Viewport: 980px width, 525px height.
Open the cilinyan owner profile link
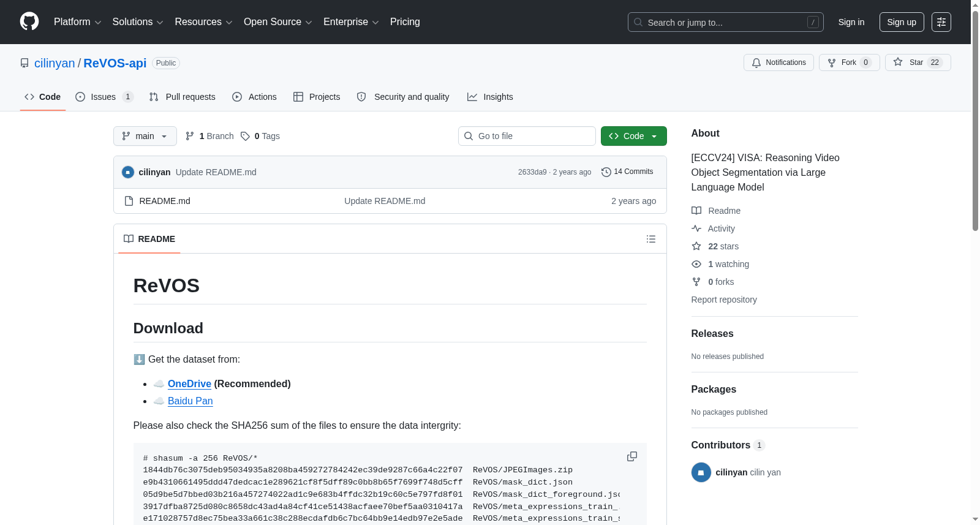click(x=55, y=63)
